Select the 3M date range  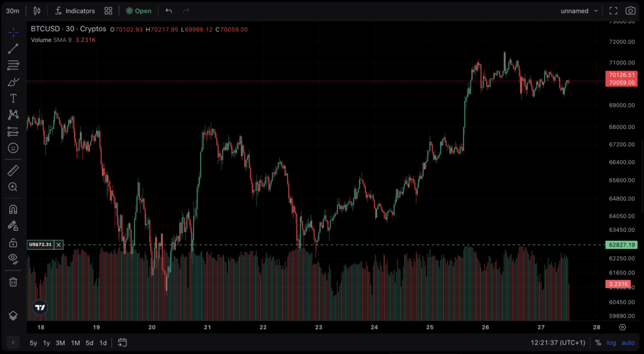[60, 343]
